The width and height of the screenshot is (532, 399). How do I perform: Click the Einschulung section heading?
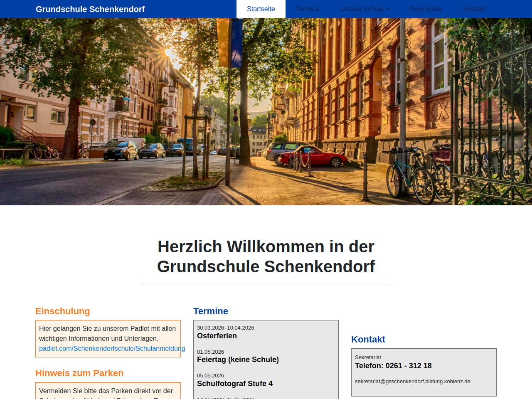pyautogui.click(x=63, y=311)
